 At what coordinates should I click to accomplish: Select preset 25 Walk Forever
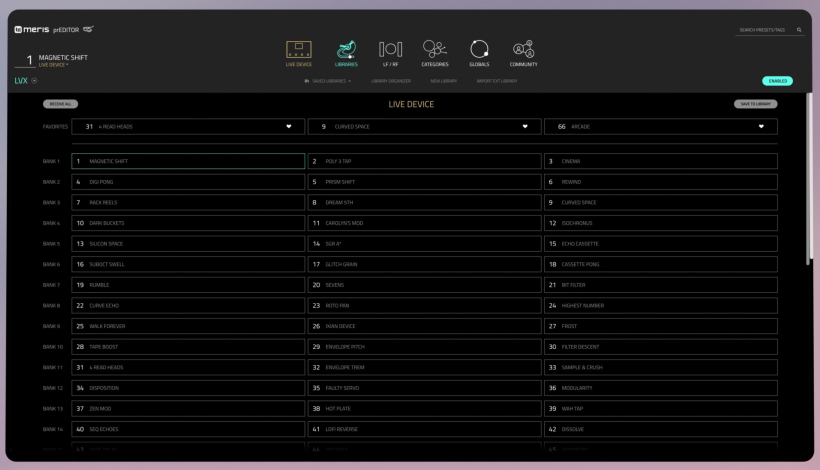coord(188,326)
